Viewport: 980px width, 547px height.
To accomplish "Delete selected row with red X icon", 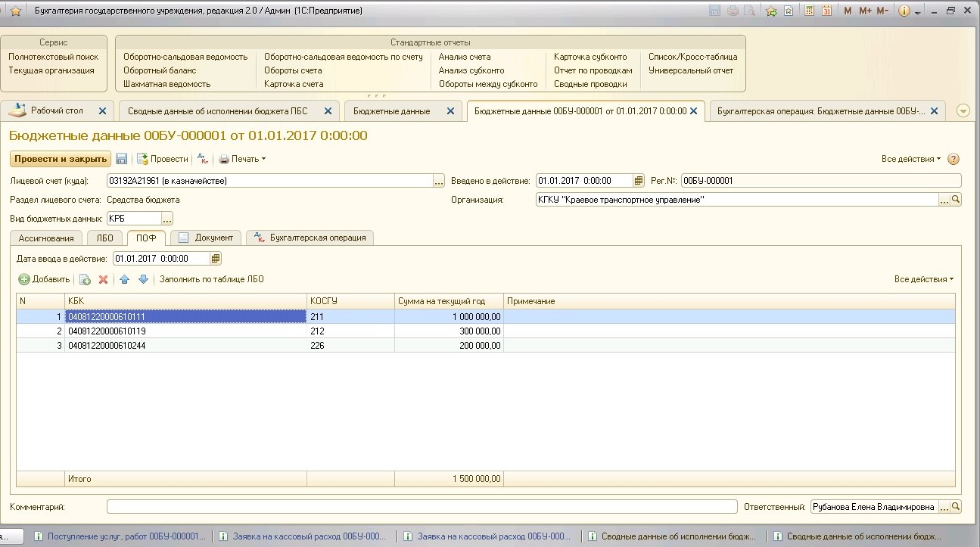I will coord(104,280).
